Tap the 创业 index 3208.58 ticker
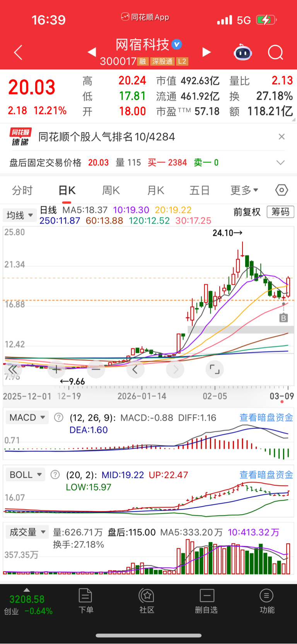 (28, 605)
